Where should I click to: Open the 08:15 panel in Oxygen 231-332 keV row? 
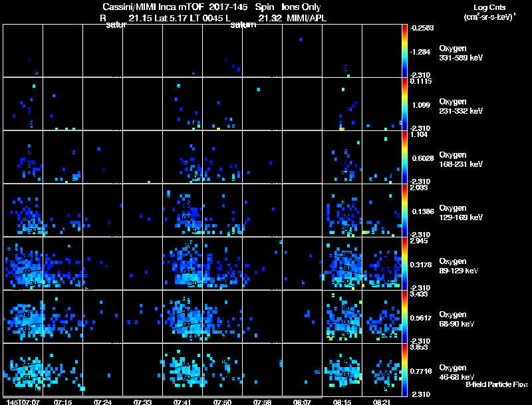[342, 104]
